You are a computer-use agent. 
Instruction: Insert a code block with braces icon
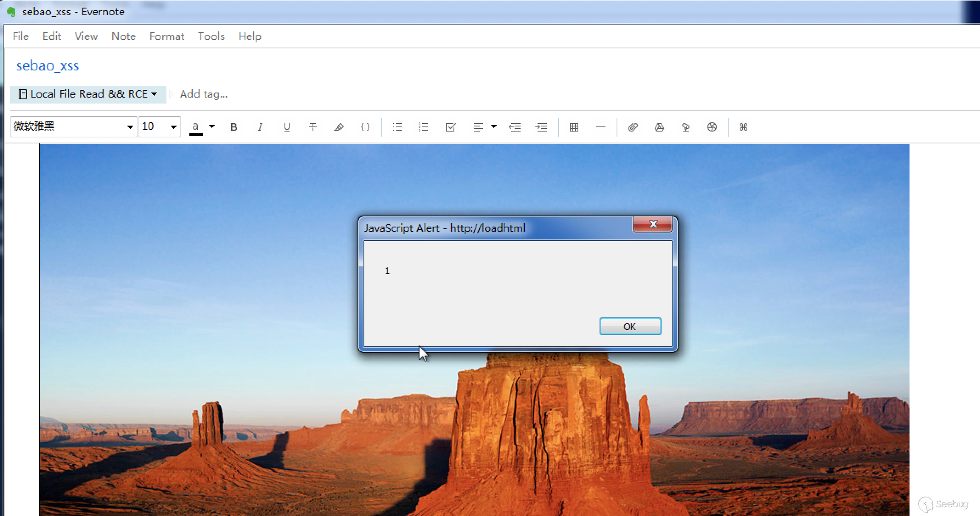point(365,127)
